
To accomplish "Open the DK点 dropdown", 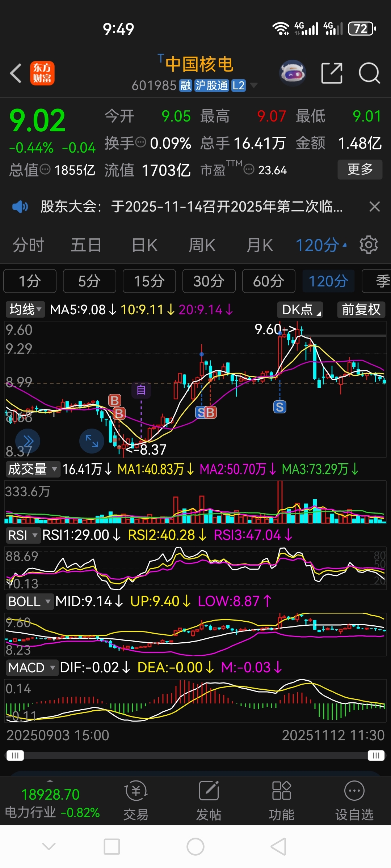I will coord(300,310).
